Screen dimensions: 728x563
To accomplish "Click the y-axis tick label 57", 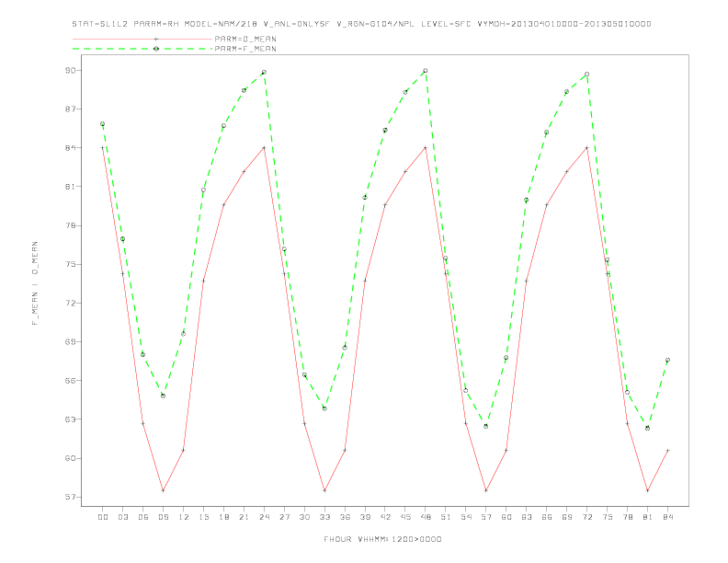I will (x=70, y=497).
